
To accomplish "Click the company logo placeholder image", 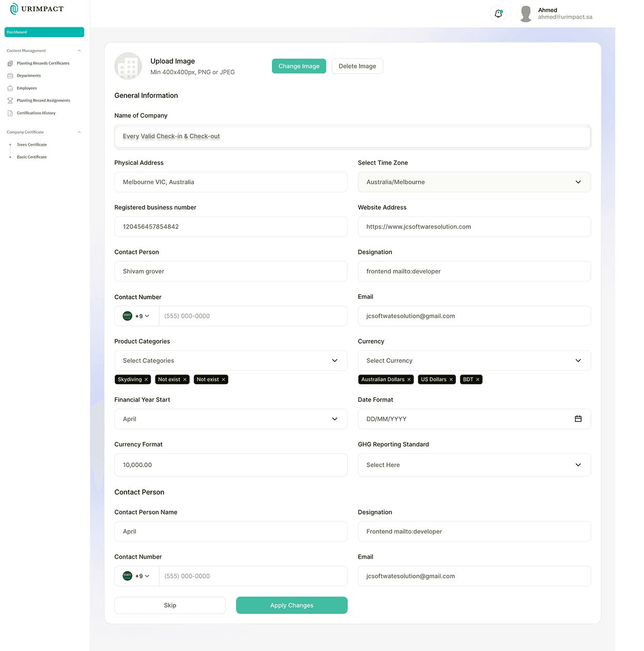I will pyautogui.click(x=128, y=66).
